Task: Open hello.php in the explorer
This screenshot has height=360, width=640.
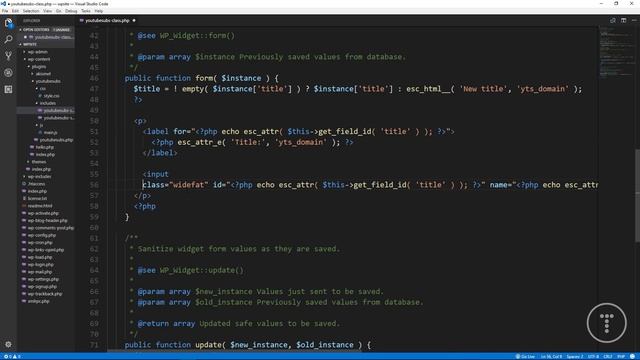Action: (44, 147)
